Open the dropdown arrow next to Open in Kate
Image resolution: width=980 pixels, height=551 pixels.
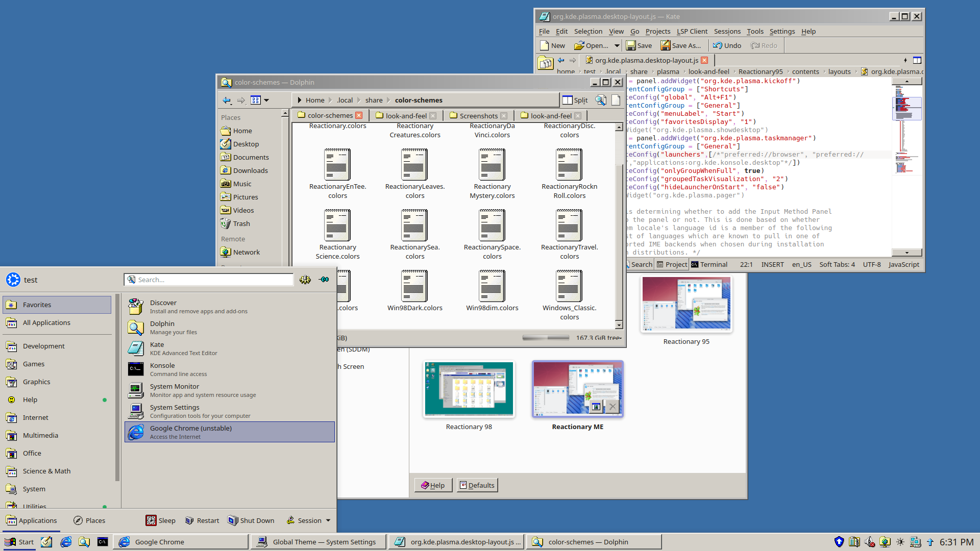[x=617, y=46]
